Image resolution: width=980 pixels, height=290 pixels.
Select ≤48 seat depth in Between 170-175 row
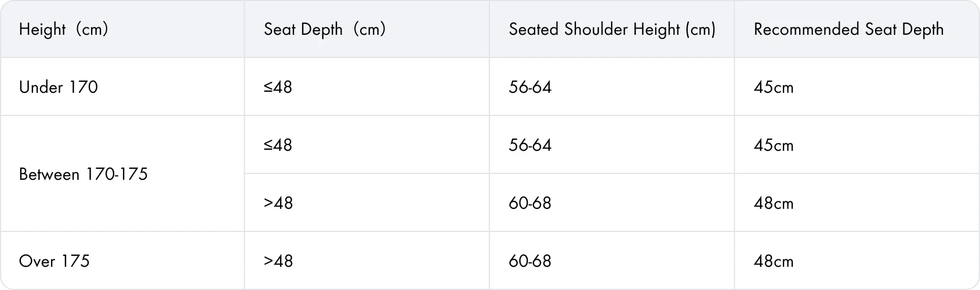[278, 145]
